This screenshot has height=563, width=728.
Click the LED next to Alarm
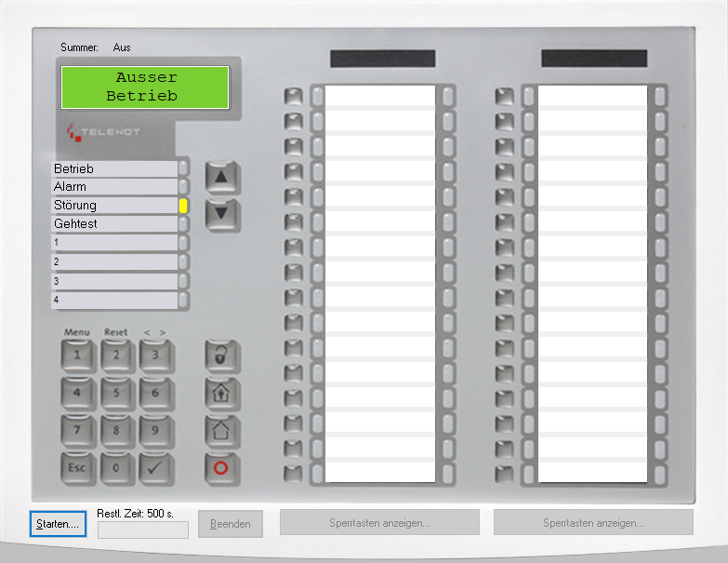point(183,187)
